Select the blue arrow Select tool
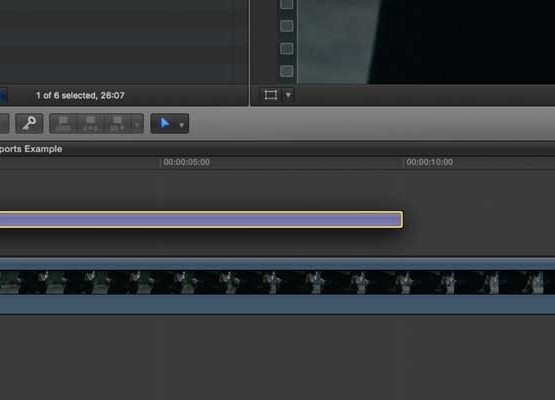Screen dimensions: 555x400 coord(164,124)
